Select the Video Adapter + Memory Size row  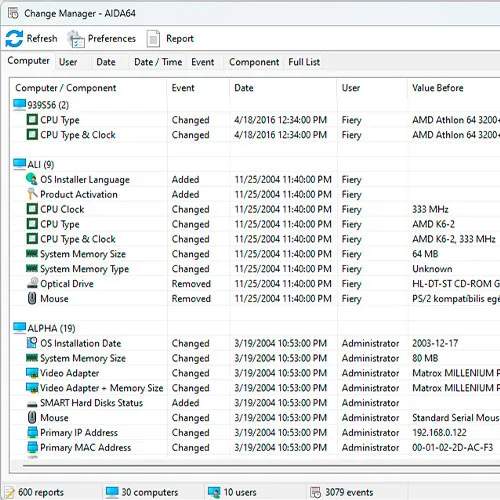255,388
